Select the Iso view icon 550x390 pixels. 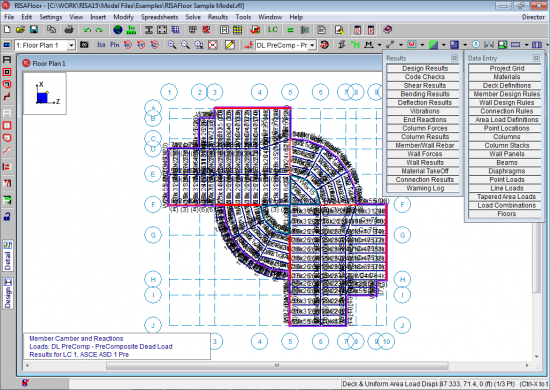(x=101, y=45)
